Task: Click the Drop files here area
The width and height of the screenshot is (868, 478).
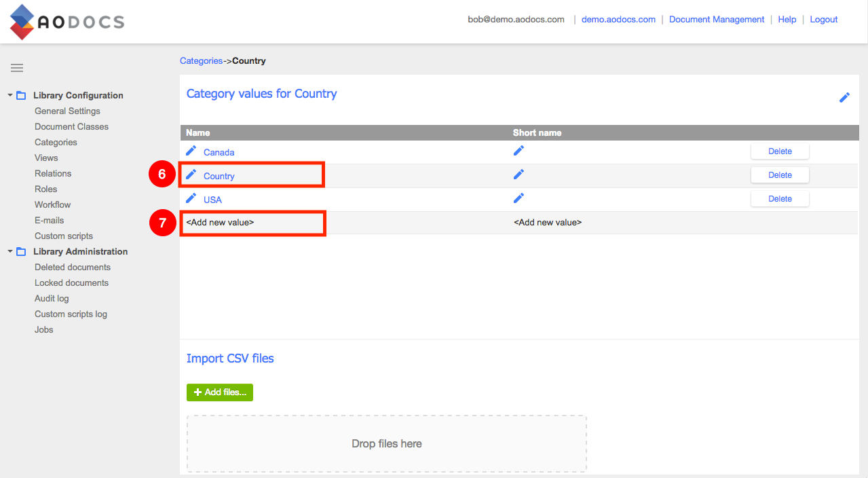Action: pos(387,444)
